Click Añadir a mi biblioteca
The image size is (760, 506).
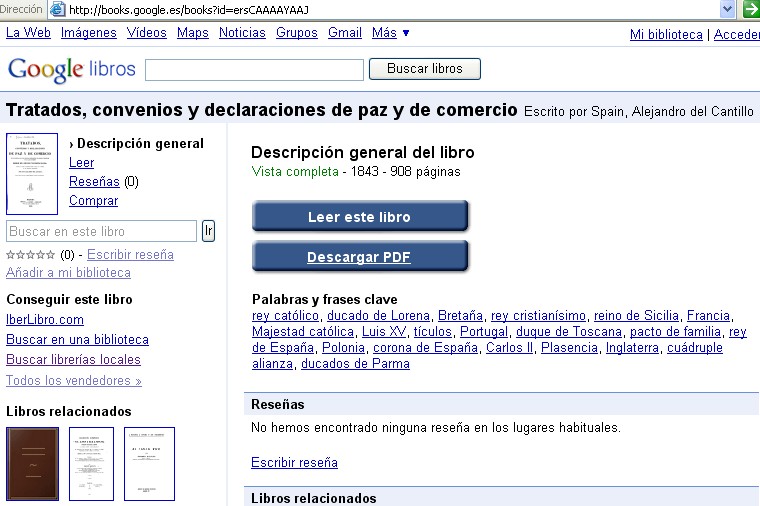click(x=68, y=272)
